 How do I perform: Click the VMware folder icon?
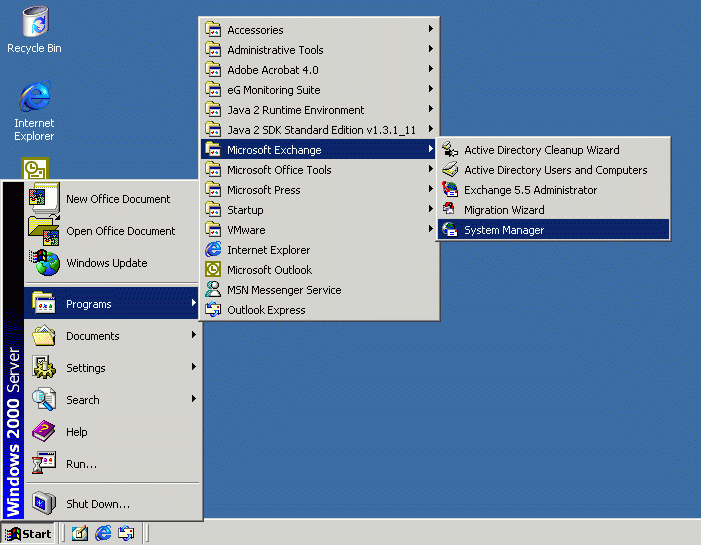coord(213,229)
